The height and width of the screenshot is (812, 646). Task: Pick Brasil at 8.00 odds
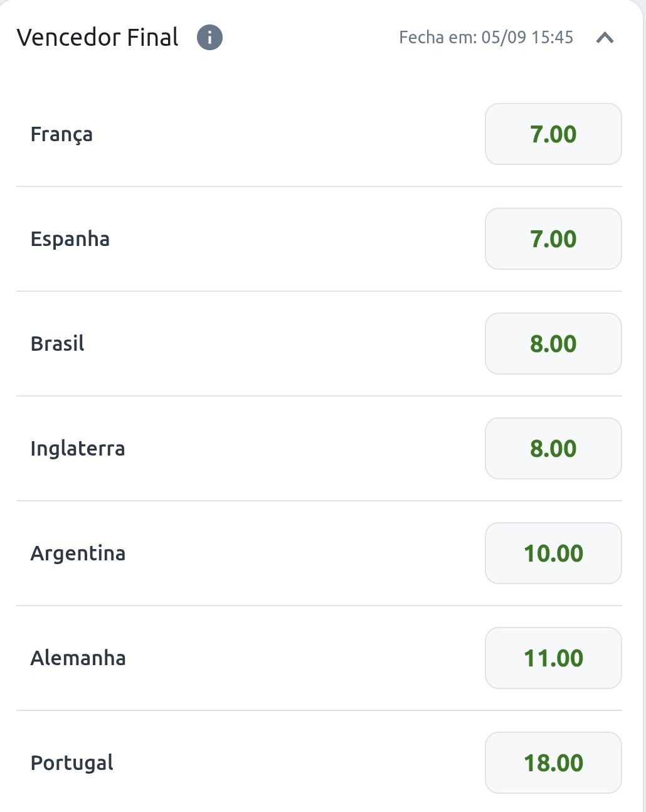pyautogui.click(x=553, y=344)
